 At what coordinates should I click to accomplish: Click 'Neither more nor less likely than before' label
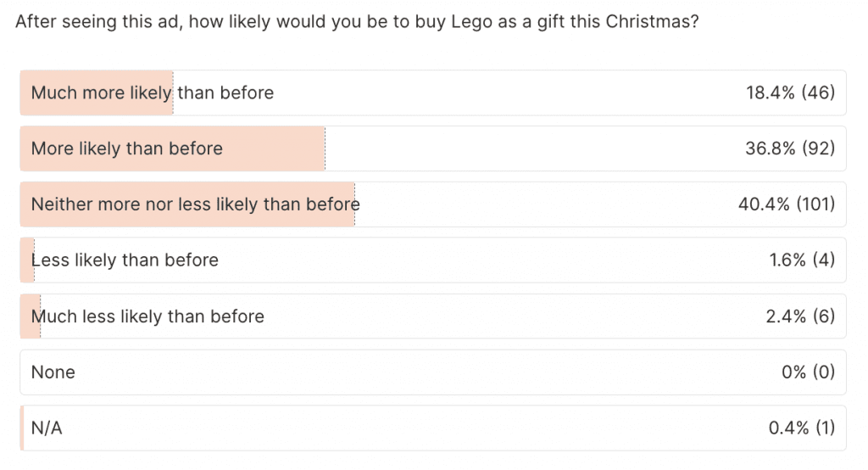[x=195, y=204]
